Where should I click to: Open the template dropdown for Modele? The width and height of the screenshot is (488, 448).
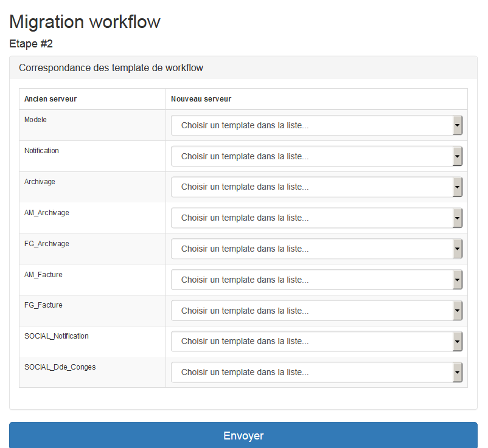316,125
